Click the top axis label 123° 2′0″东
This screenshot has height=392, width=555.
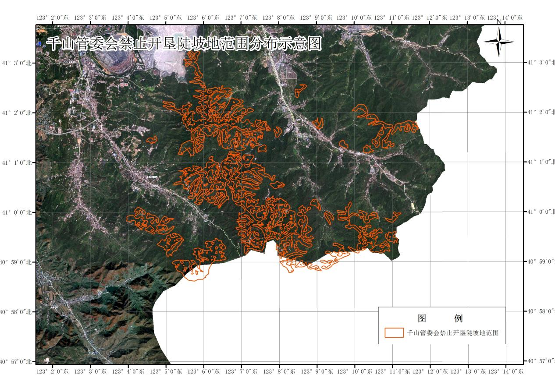(53, 18)
